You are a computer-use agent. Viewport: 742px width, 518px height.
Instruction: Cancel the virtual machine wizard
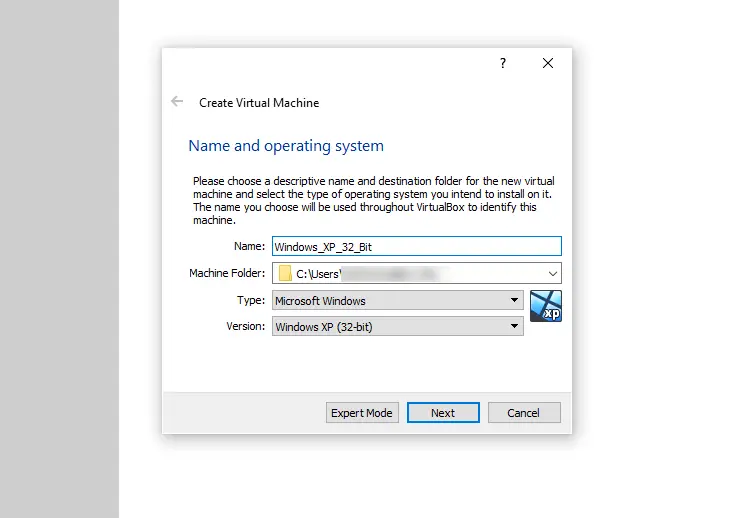click(x=524, y=413)
